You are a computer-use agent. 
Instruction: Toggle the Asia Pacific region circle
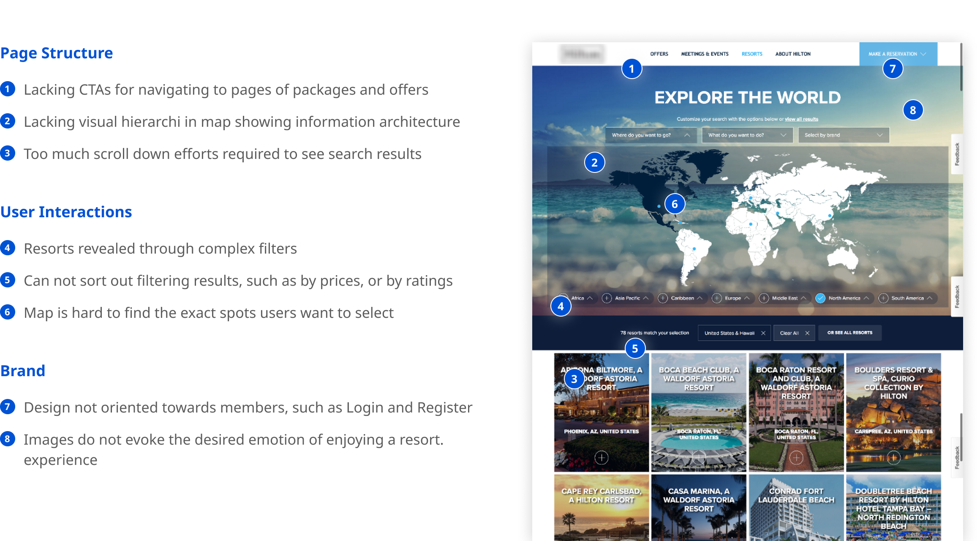[x=607, y=298]
